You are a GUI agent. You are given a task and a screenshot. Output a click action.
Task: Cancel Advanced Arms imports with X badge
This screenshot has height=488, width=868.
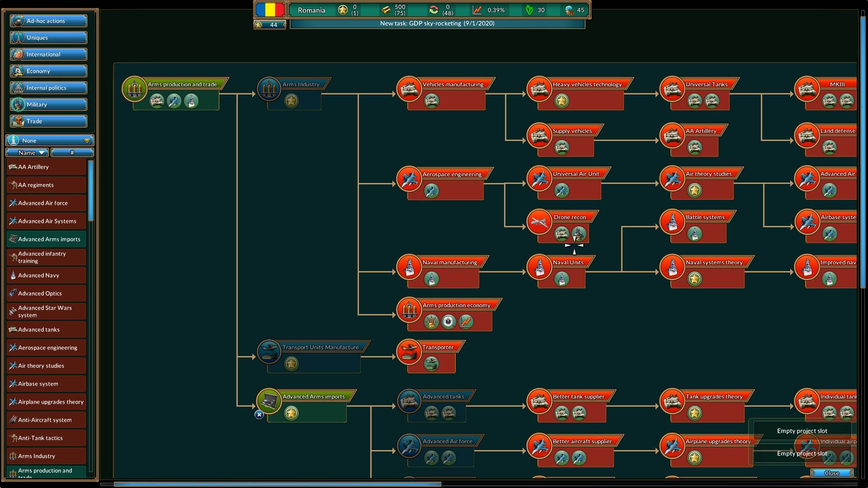(x=259, y=414)
